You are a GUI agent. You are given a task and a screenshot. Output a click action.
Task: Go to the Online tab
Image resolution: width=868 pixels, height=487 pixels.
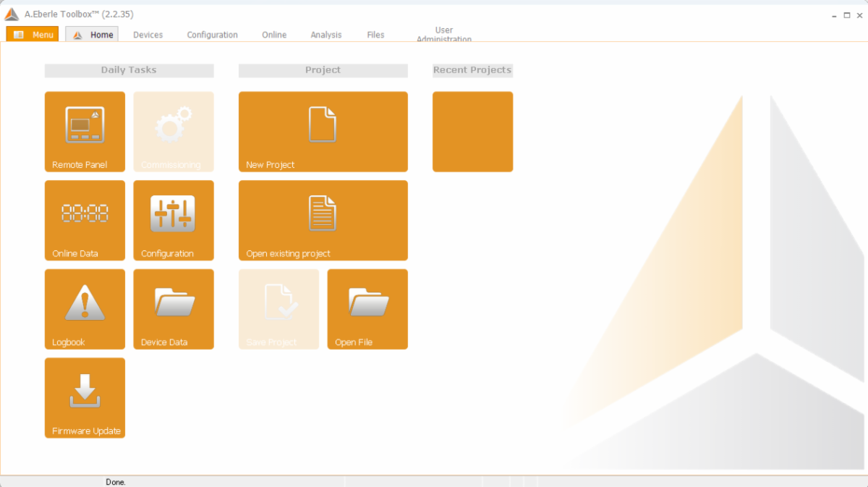tap(274, 35)
